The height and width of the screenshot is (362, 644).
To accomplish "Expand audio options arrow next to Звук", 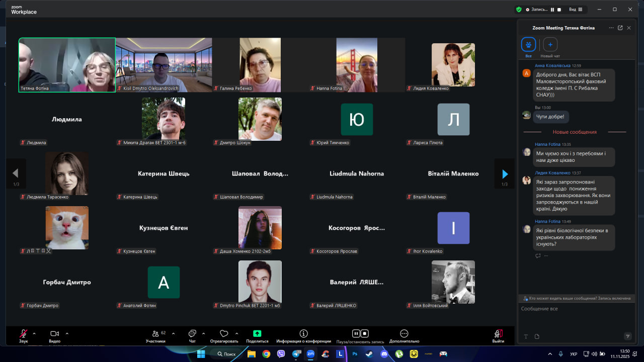I will coord(34,333).
